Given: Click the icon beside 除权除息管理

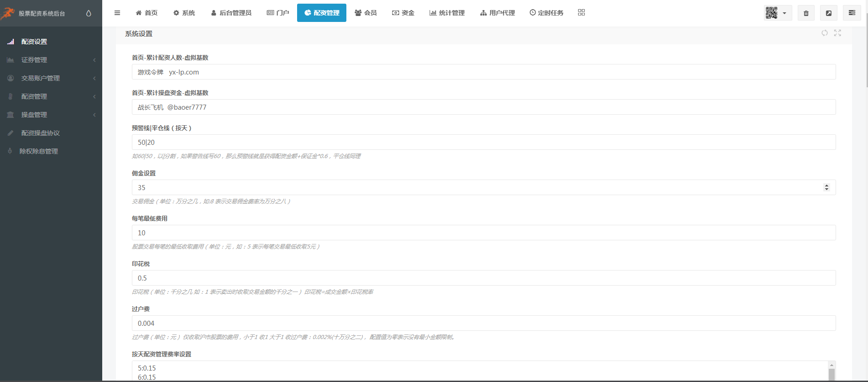Looking at the screenshot, I should (x=10, y=151).
